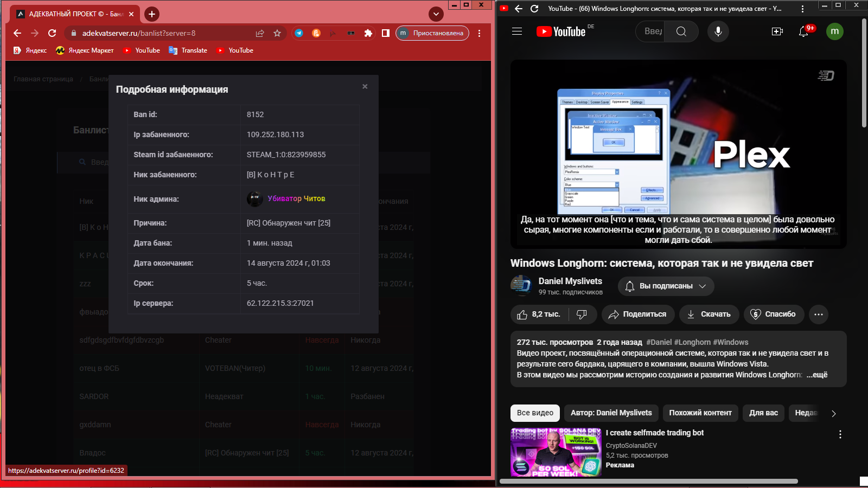Click the YouTube search magnifier button
Screen dimensions: 868x488
[681, 31]
